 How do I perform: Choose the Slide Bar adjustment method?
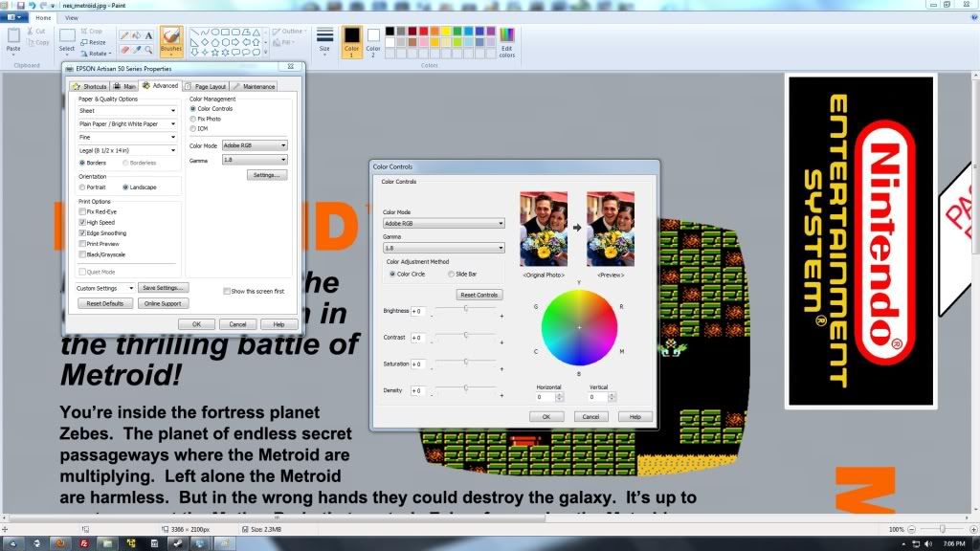(x=452, y=275)
